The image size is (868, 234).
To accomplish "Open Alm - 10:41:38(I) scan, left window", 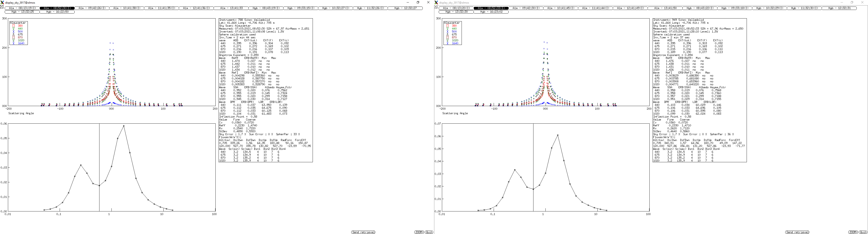I will pyautogui.click(x=127, y=8).
